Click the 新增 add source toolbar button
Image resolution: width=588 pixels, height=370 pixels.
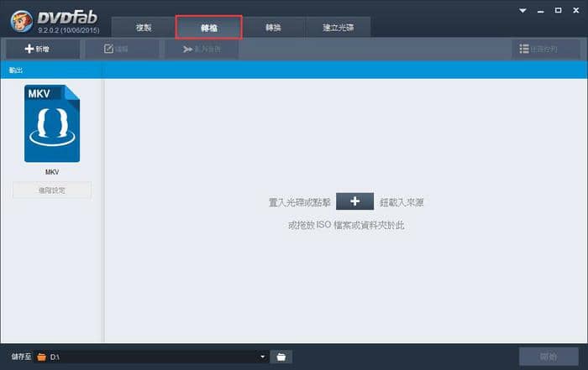pyautogui.click(x=43, y=49)
